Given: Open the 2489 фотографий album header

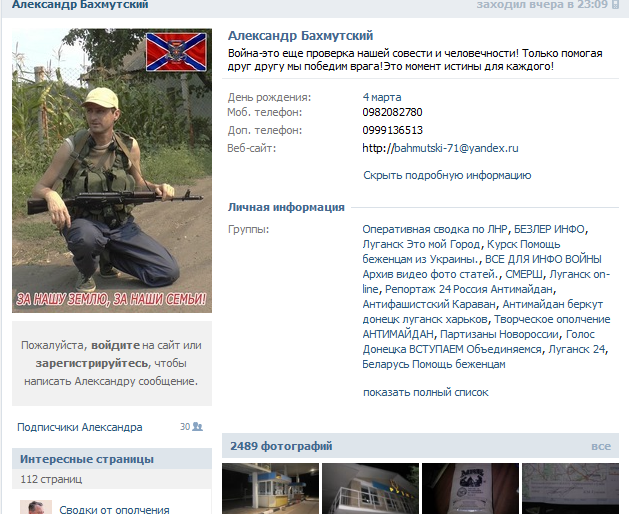Looking at the screenshot, I should click(281, 446).
